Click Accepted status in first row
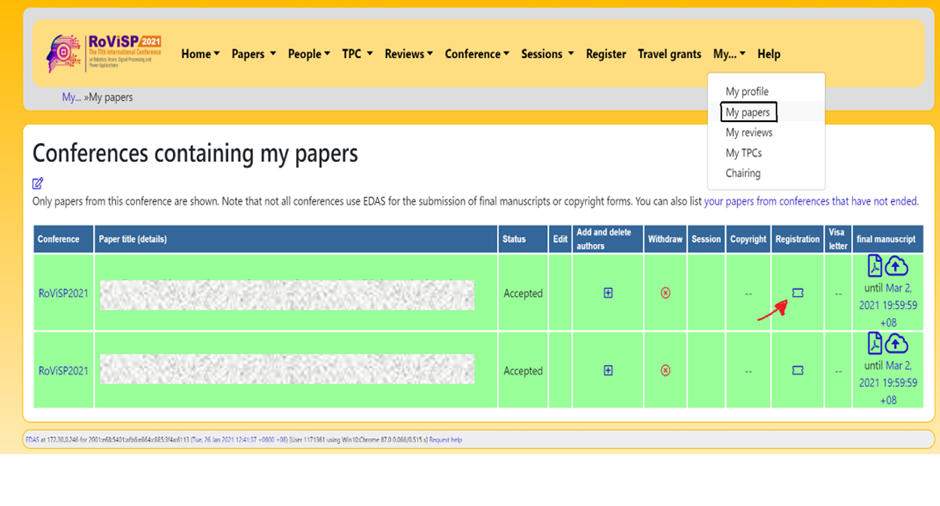 (523, 293)
